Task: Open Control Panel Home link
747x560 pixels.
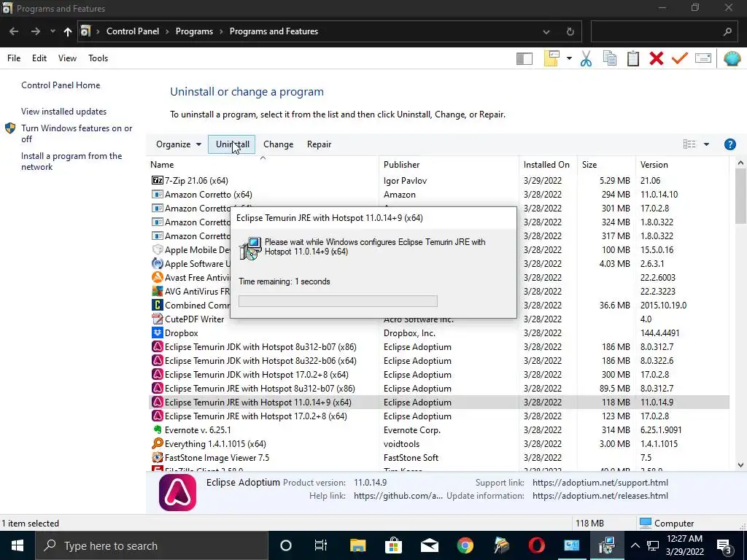Action: coord(61,85)
